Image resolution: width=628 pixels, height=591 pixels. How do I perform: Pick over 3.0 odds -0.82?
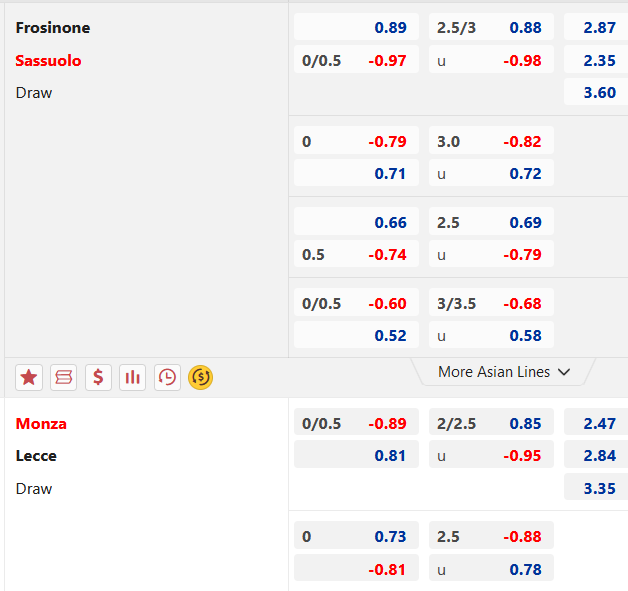pos(491,141)
